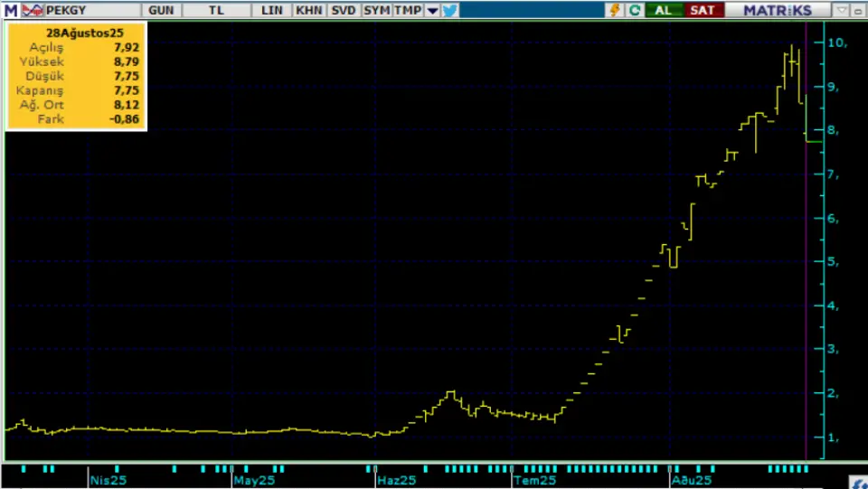Click the Açılış value 7,92
Viewport: 868px width, 489px height.
click(127, 48)
